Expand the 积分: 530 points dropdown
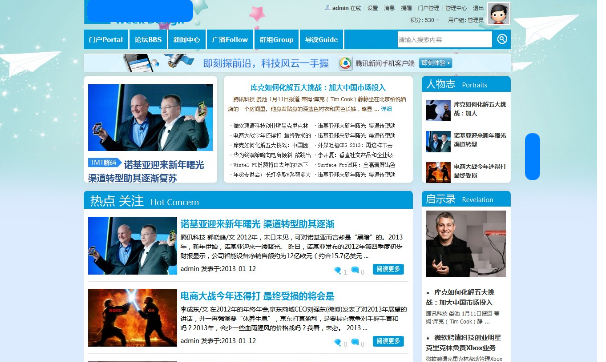 425,20
